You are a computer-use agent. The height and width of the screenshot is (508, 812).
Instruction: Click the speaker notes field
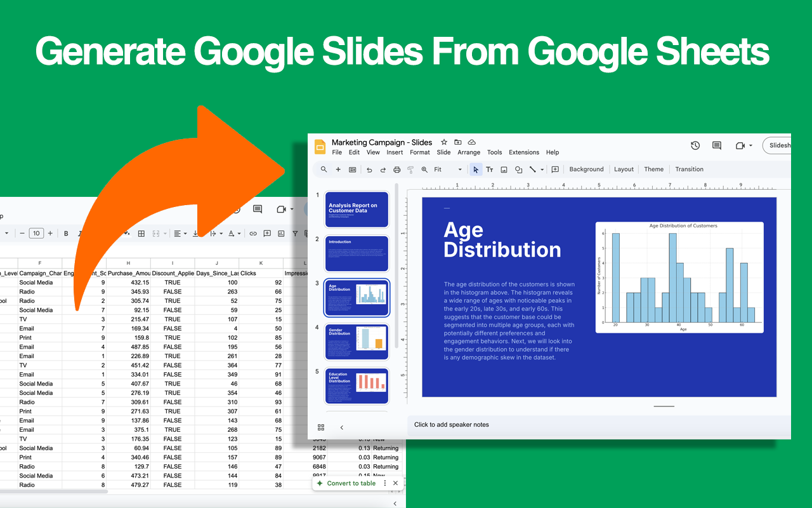click(599, 425)
